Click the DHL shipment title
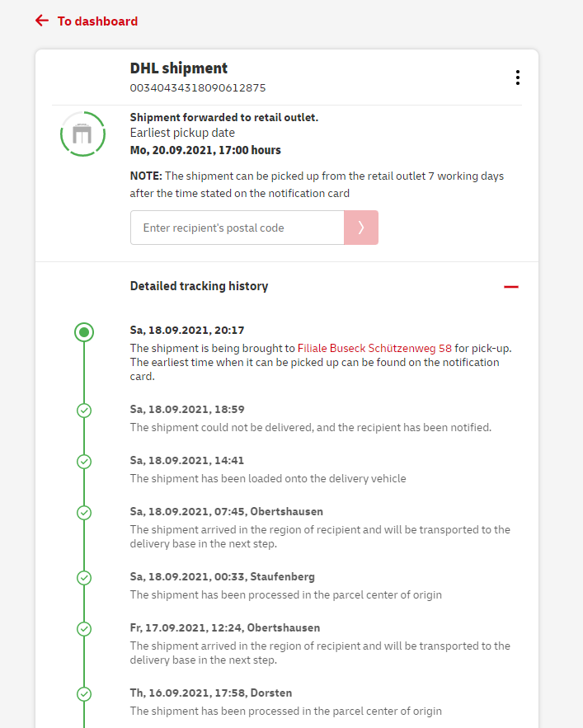This screenshot has height=728, width=583. pos(179,68)
